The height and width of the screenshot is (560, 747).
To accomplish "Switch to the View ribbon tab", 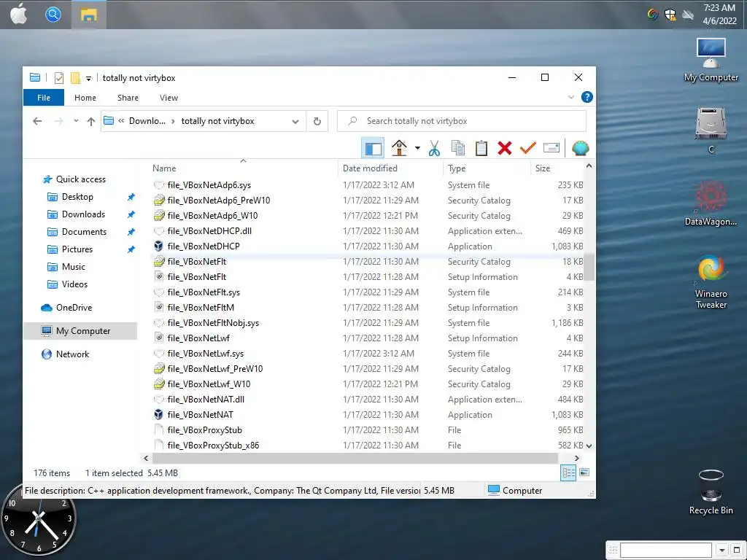I will (169, 98).
